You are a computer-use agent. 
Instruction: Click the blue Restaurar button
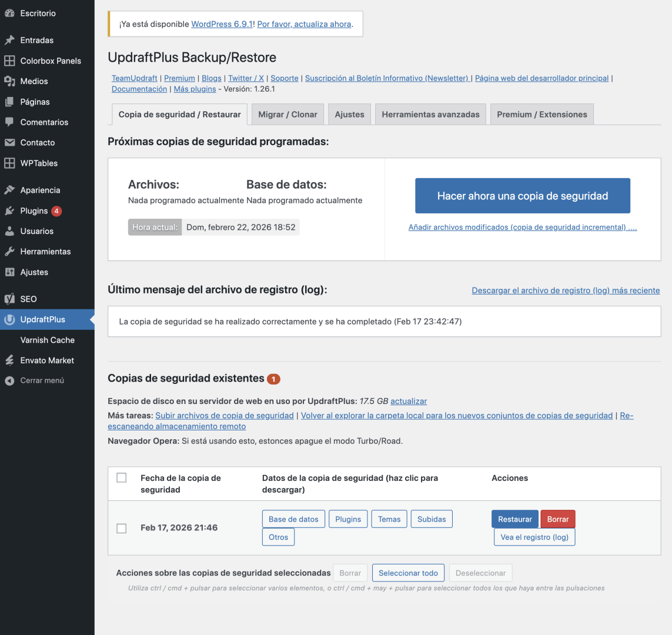coord(514,519)
